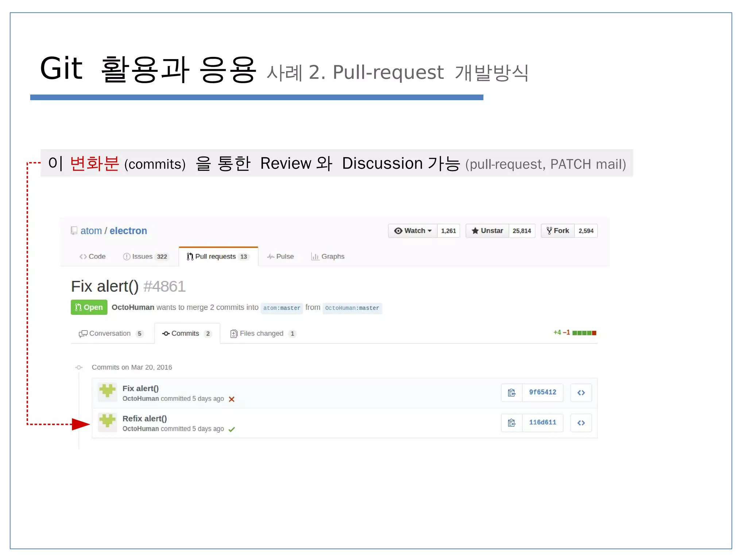Viewport: 747px width, 560px height.
Task: Click the Conversation count badge 5
Action: (139, 334)
